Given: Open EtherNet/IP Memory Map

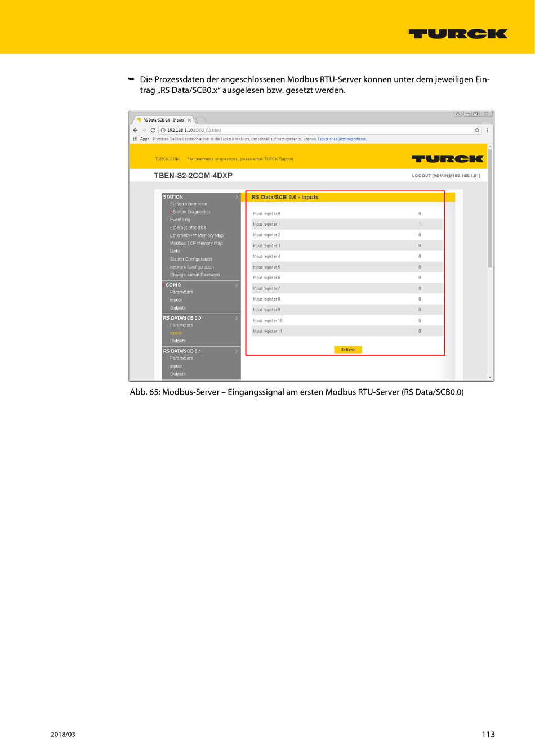Looking at the screenshot, I should coord(197,236).
